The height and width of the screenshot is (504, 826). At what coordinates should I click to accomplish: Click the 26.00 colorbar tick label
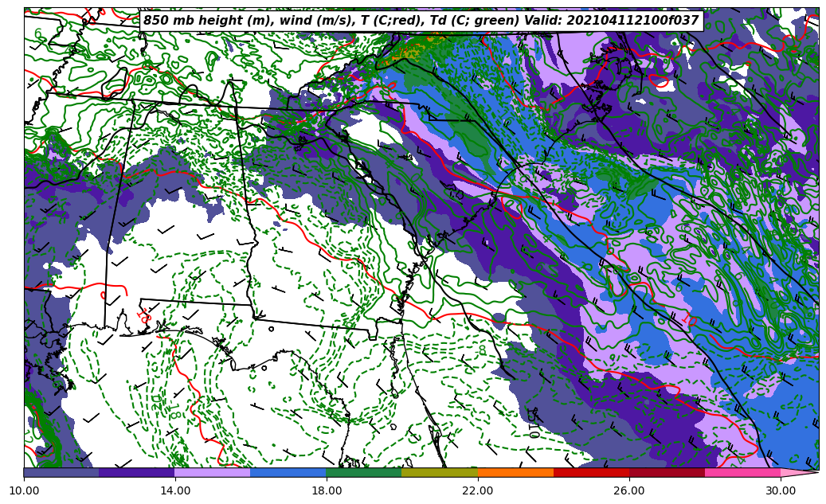[x=629, y=490]
